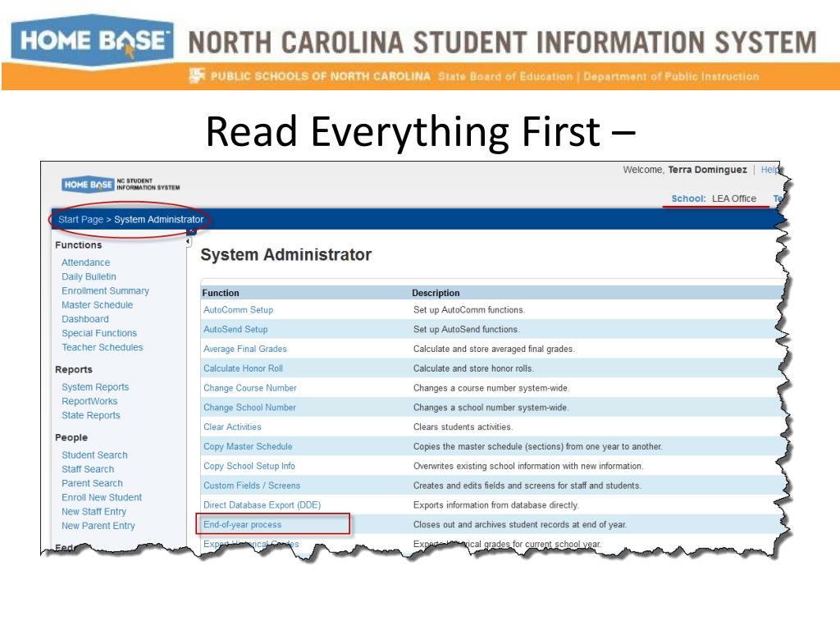Screen dimensions: 840x630
Task: Click the large Home Base banner logo
Action: 92,41
